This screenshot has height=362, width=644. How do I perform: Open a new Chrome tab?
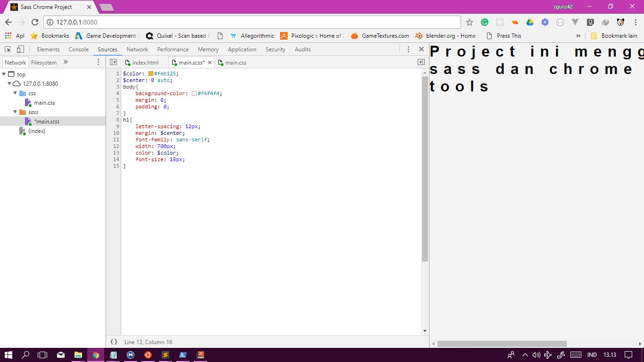[x=107, y=7]
